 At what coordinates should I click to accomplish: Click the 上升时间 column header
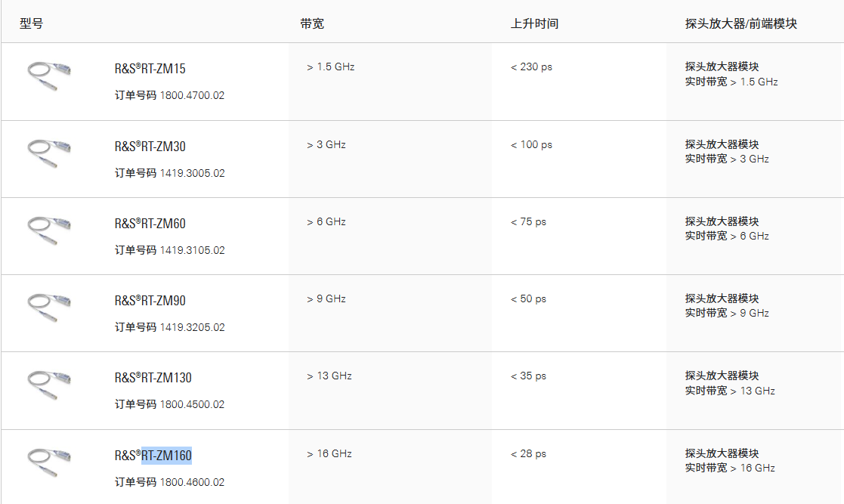coord(534,23)
